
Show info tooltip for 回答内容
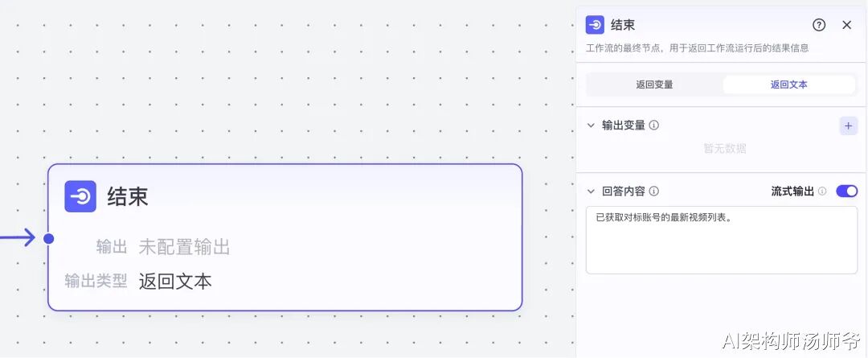pyautogui.click(x=653, y=191)
